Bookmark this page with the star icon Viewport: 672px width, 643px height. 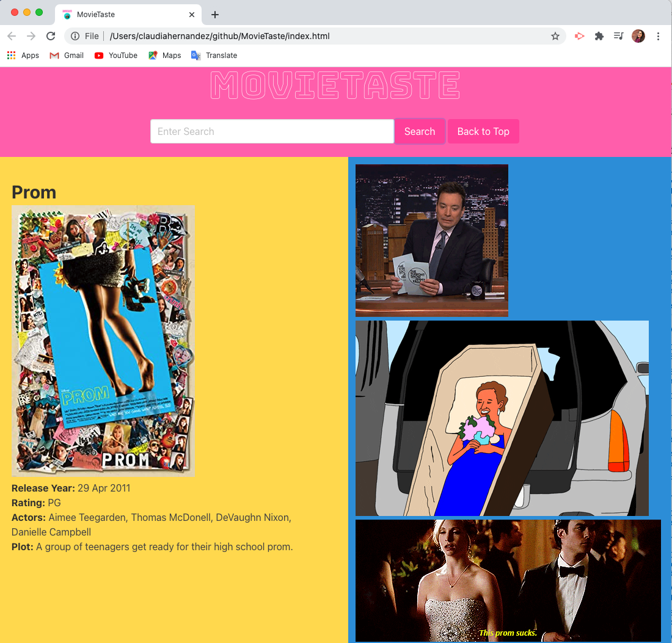point(555,36)
